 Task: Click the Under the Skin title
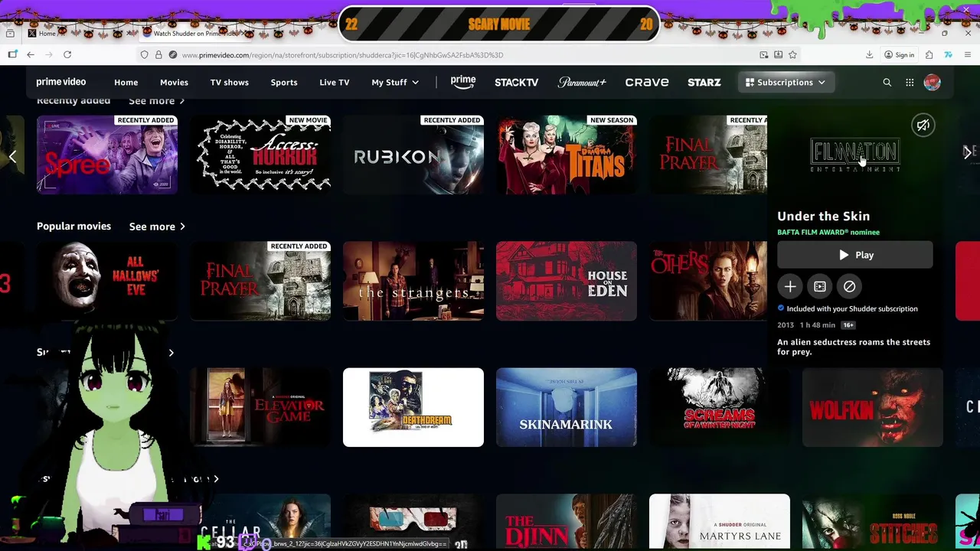pyautogui.click(x=823, y=217)
